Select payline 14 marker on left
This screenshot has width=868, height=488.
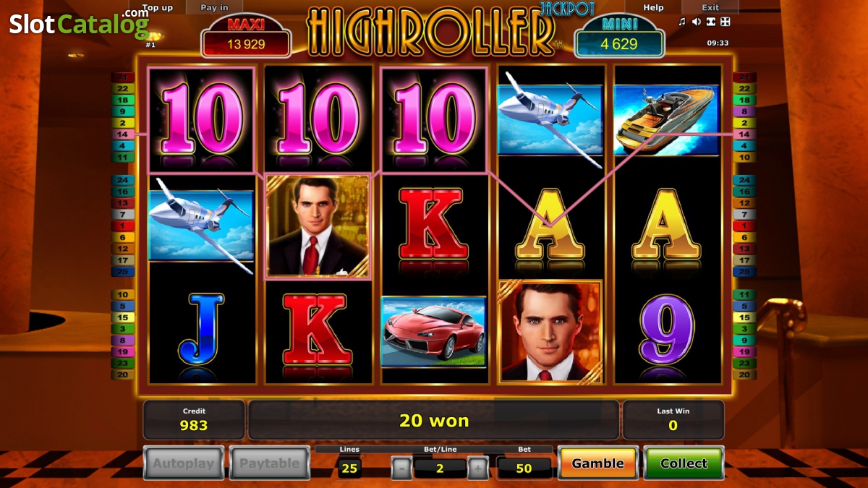122,134
